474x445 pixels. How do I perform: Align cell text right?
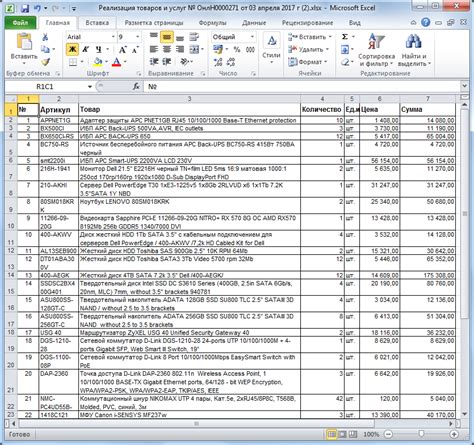180,49
